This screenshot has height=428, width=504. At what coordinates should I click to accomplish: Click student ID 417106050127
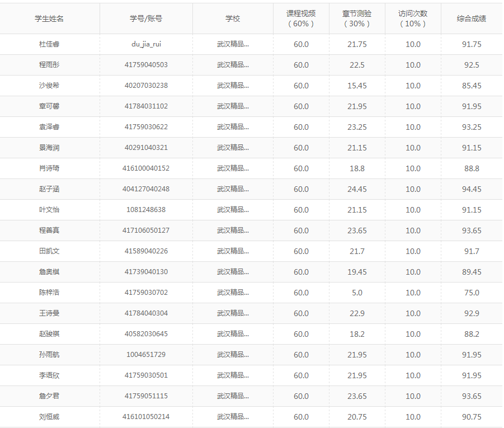coord(146,231)
